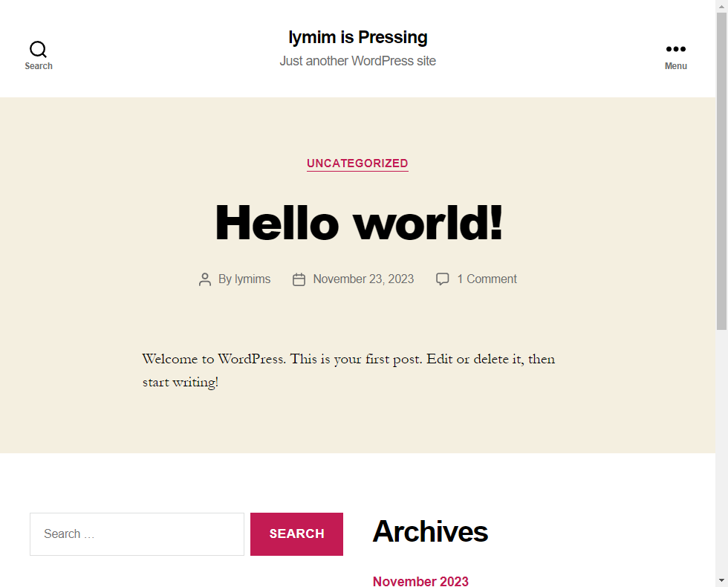Screen dimensions: 728x587
Task: Open the three-dot Menu icon
Action: 675,49
